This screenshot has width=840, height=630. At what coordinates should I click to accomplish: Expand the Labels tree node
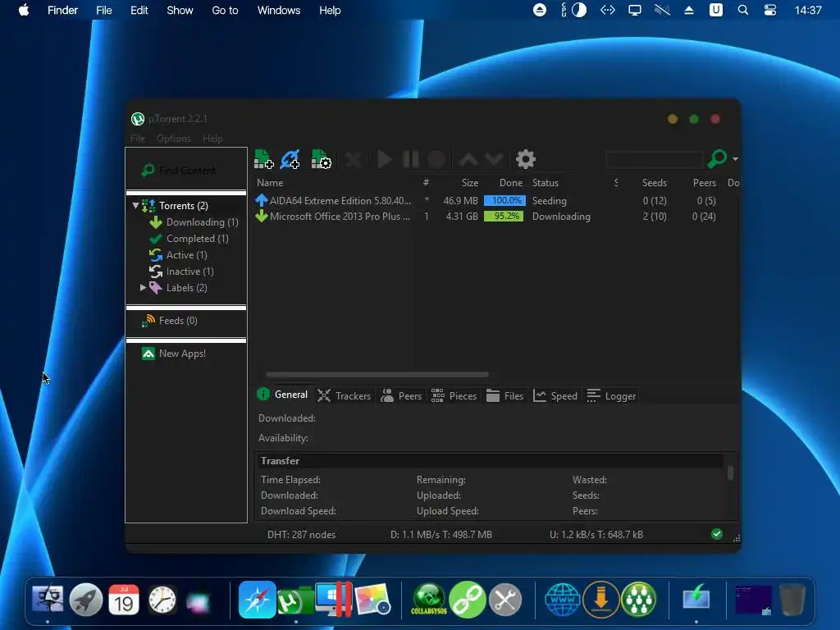pos(143,288)
